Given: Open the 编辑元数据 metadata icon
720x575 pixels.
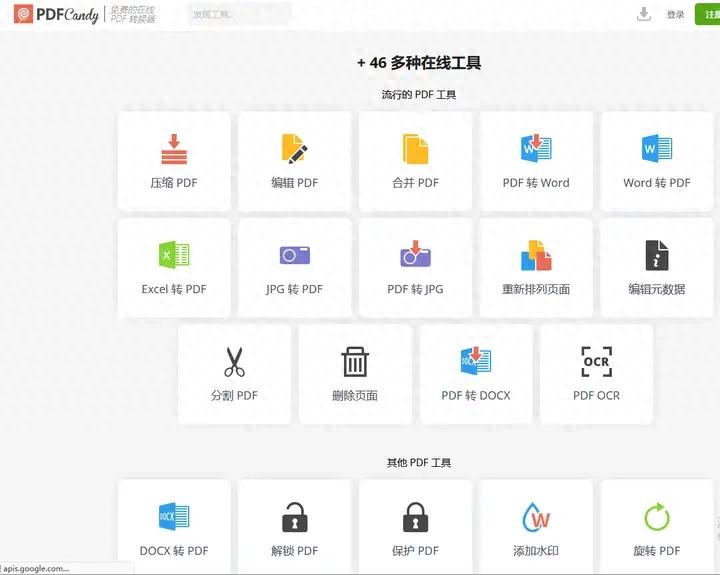Looking at the screenshot, I should [x=657, y=255].
